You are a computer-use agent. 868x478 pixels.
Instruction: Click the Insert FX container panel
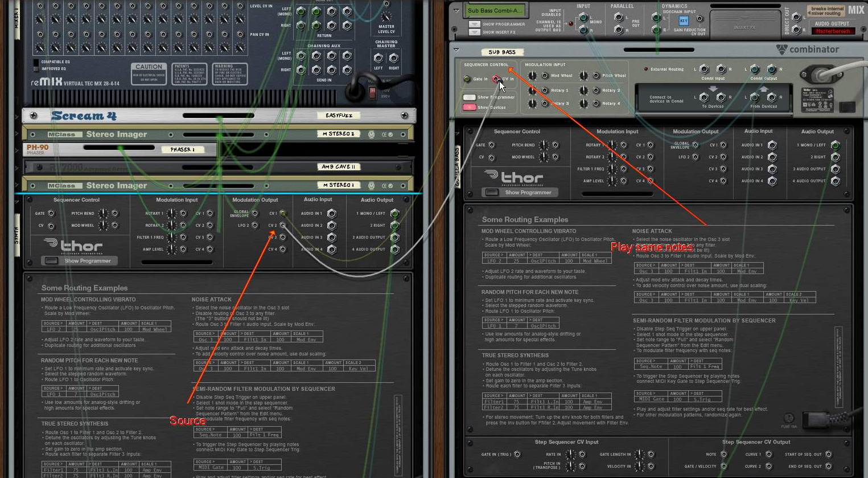(x=745, y=24)
